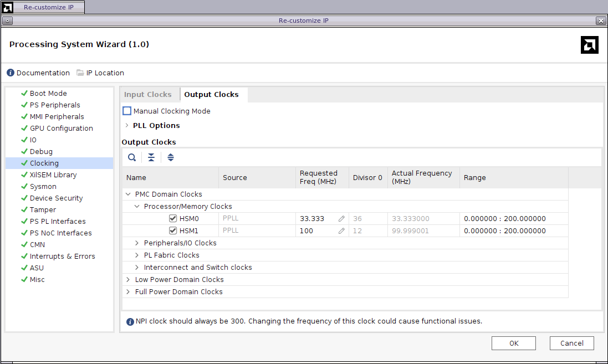Click the HSM0 requested frequency field

316,219
